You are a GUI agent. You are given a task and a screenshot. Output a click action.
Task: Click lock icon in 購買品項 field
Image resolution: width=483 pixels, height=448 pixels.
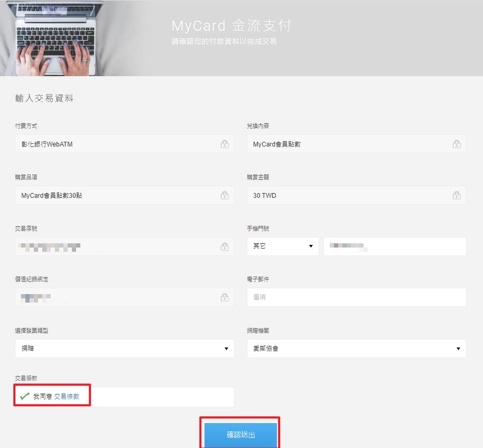pyautogui.click(x=225, y=195)
